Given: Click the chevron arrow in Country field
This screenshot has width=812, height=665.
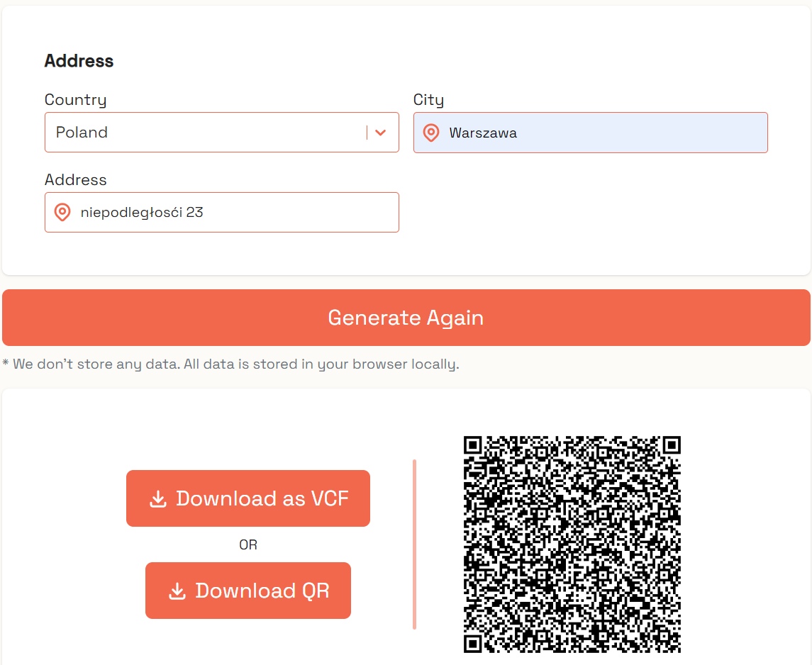Looking at the screenshot, I should 381,133.
